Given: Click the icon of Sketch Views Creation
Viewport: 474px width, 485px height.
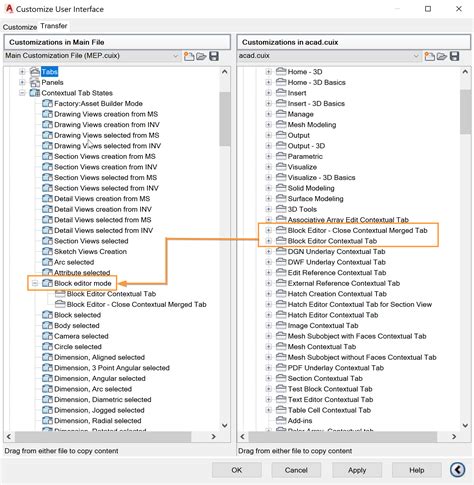Looking at the screenshot, I should [x=47, y=251].
